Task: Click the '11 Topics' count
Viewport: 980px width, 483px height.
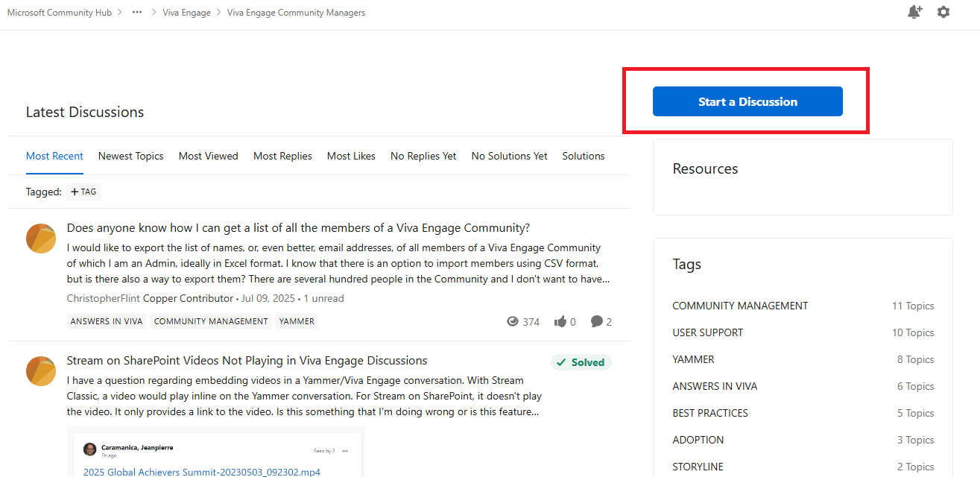Action: pos(913,306)
